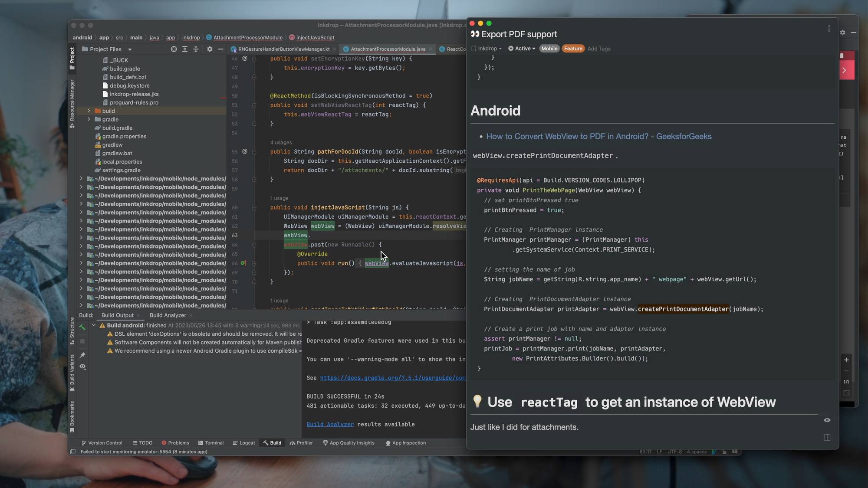Click the Build Analyzer results link
Screen dimensions: 868x488
point(330,424)
